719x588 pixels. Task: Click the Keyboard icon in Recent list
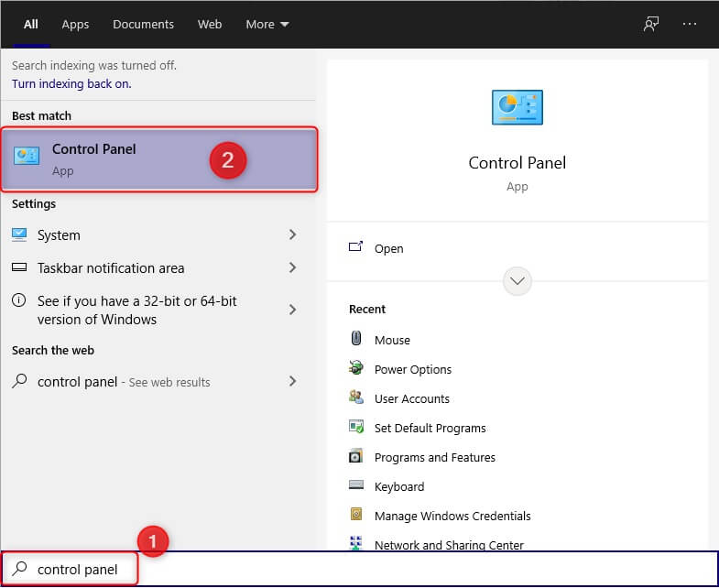[355, 485]
